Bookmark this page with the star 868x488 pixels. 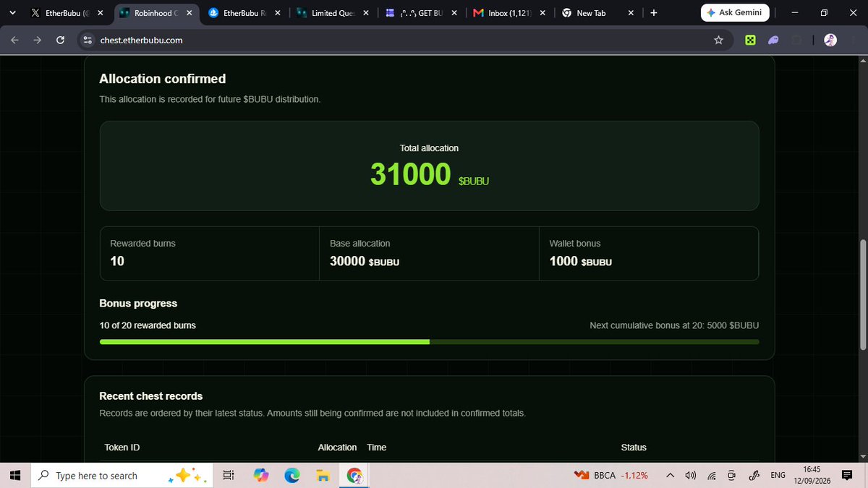pyautogui.click(x=718, y=40)
